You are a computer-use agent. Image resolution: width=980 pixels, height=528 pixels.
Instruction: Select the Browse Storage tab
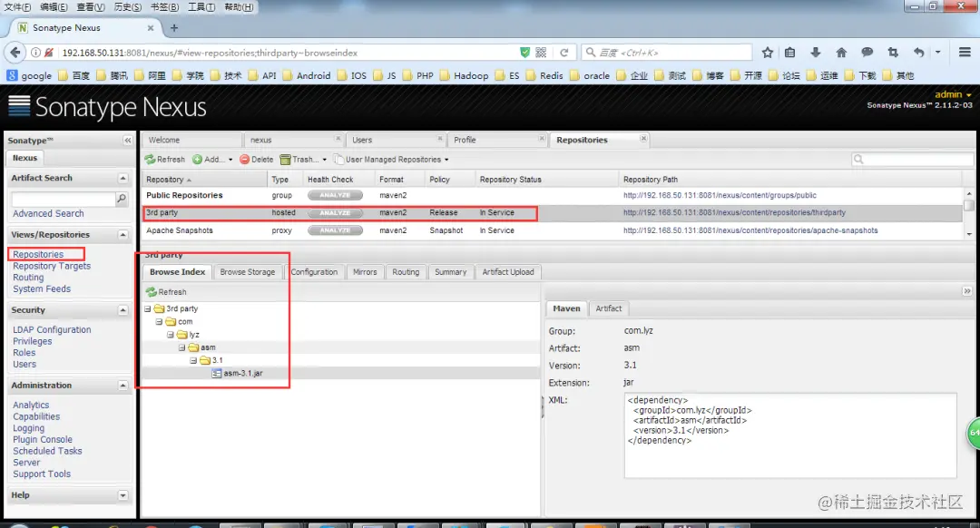pyautogui.click(x=248, y=272)
